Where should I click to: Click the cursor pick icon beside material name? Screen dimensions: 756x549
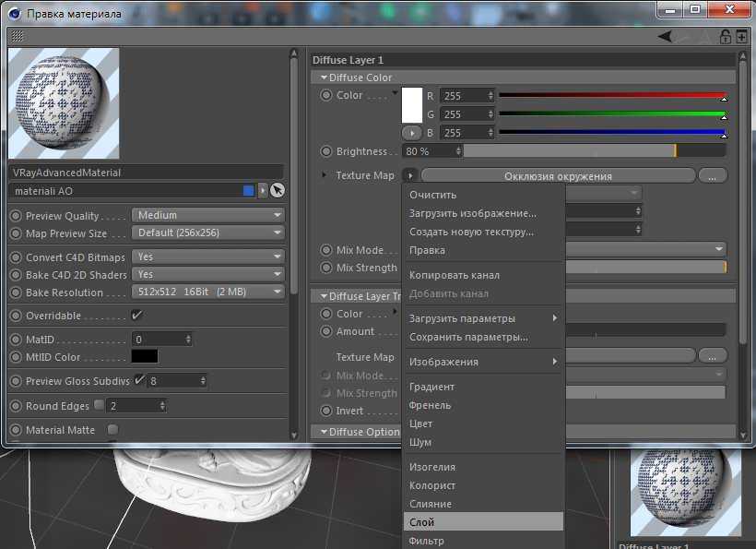pyautogui.click(x=278, y=190)
